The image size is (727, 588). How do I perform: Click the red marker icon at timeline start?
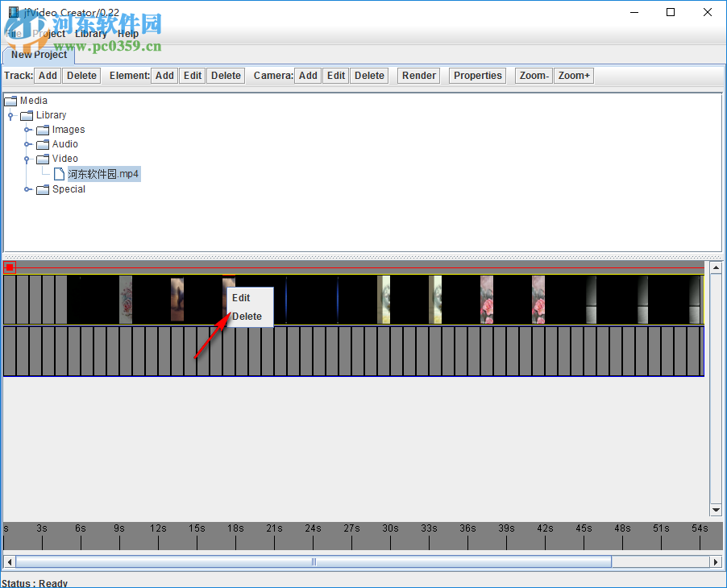[9, 267]
